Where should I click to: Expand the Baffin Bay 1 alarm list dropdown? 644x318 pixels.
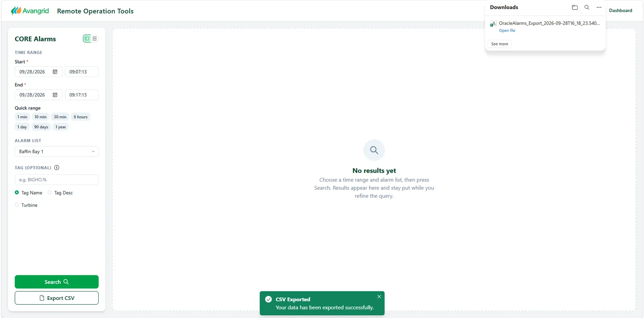click(x=57, y=152)
